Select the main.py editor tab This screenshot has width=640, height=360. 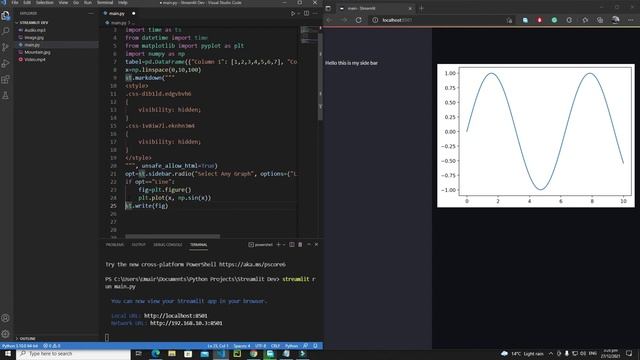pyautogui.click(x=116, y=13)
